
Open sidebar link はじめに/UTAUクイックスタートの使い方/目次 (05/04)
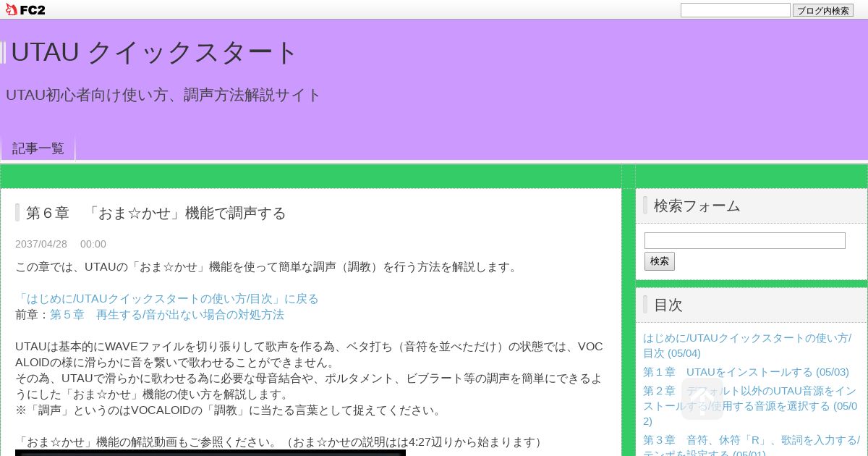(747, 345)
